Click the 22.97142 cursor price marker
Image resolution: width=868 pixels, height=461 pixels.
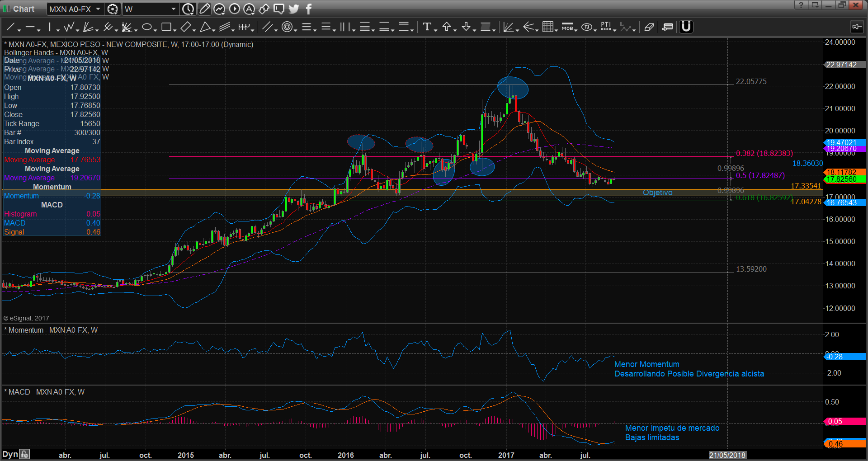pyautogui.click(x=844, y=65)
